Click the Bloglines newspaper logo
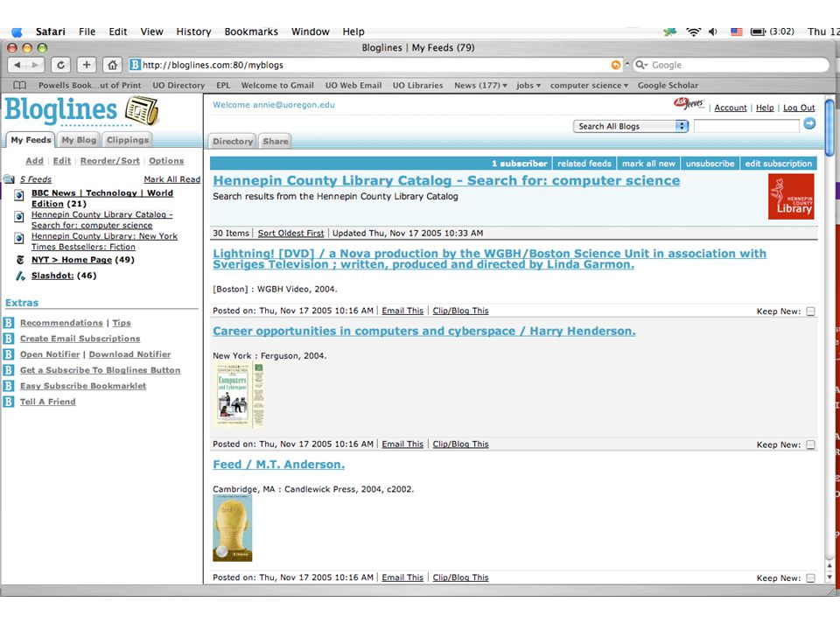This screenshot has width=840, height=630. [142, 110]
